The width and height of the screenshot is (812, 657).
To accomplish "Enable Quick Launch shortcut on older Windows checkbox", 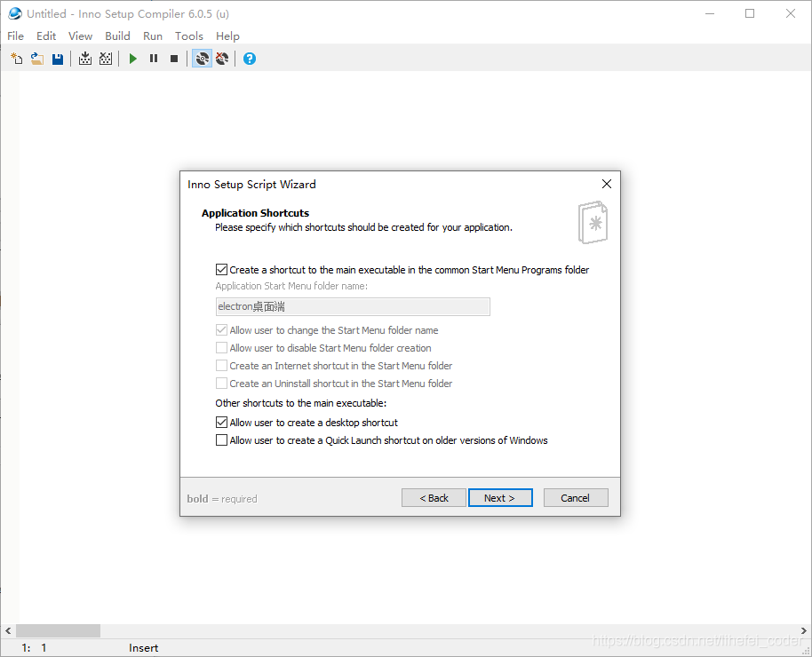I will (221, 440).
